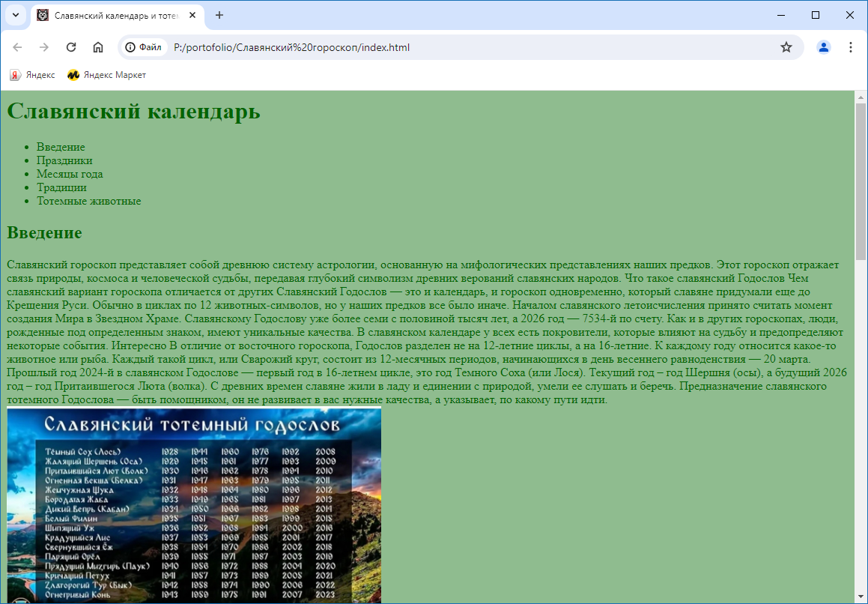Bookmark this page with the star
Image resolution: width=868 pixels, height=604 pixels.
[786, 47]
